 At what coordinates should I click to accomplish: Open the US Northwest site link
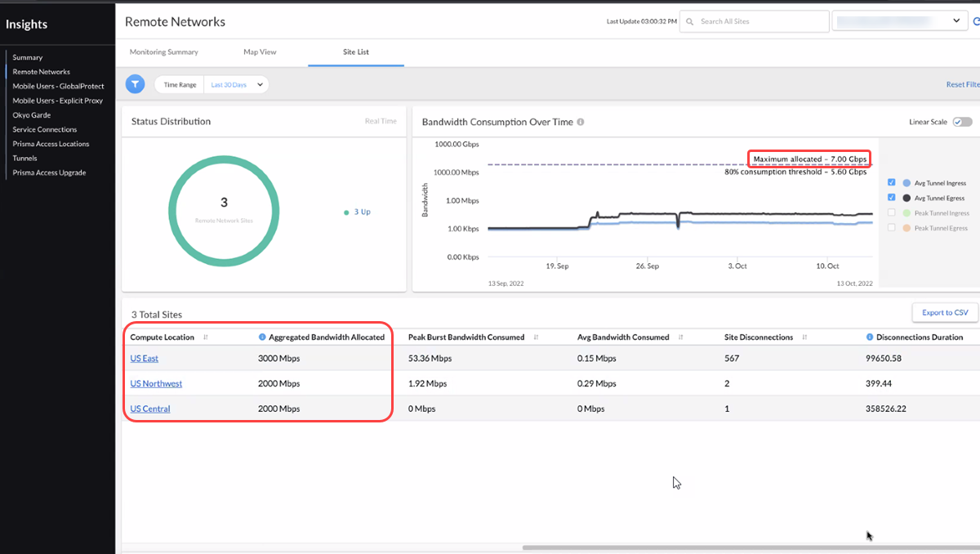click(156, 383)
